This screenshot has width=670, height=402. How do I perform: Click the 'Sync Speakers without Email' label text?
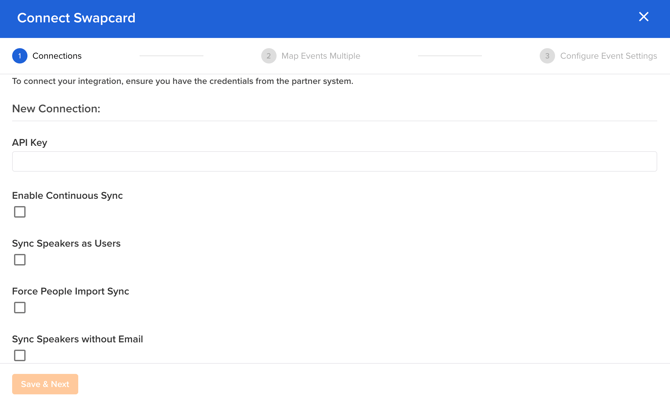coord(77,339)
